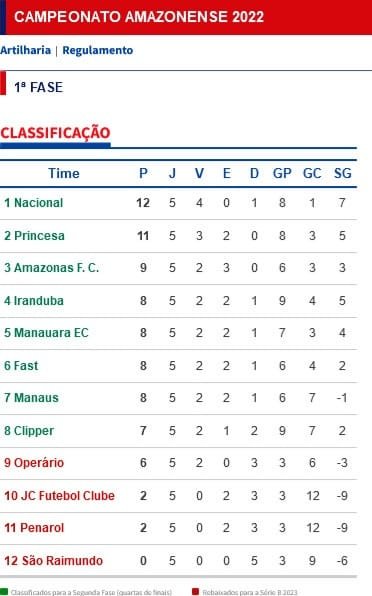The image size is (372, 596).
Task: Click São Raimundo team name
Action: click(x=62, y=561)
